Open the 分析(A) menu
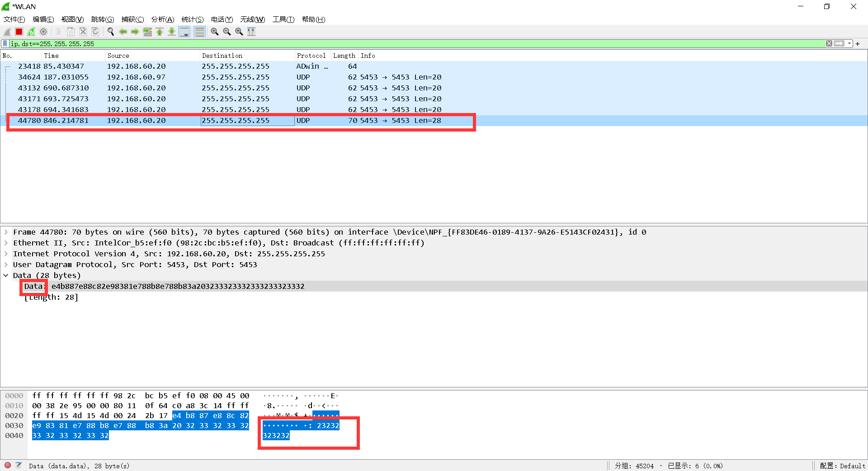This screenshot has width=868, height=471. (x=162, y=19)
